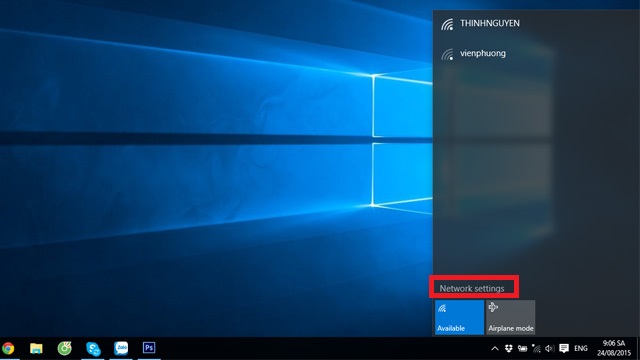Open the Network settings link
The height and width of the screenshot is (360, 640).
pyautogui.click(x=472, y=288)
